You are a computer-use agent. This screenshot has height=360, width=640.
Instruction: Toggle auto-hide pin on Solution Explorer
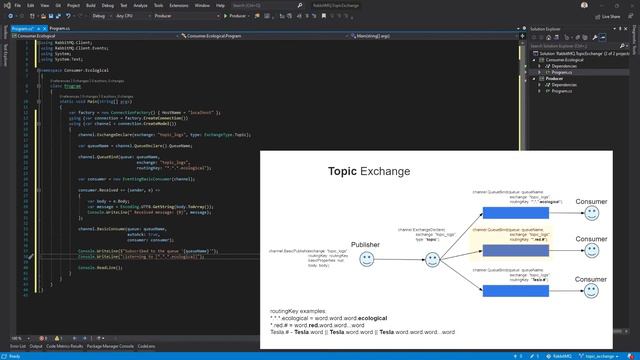point(620,29)
